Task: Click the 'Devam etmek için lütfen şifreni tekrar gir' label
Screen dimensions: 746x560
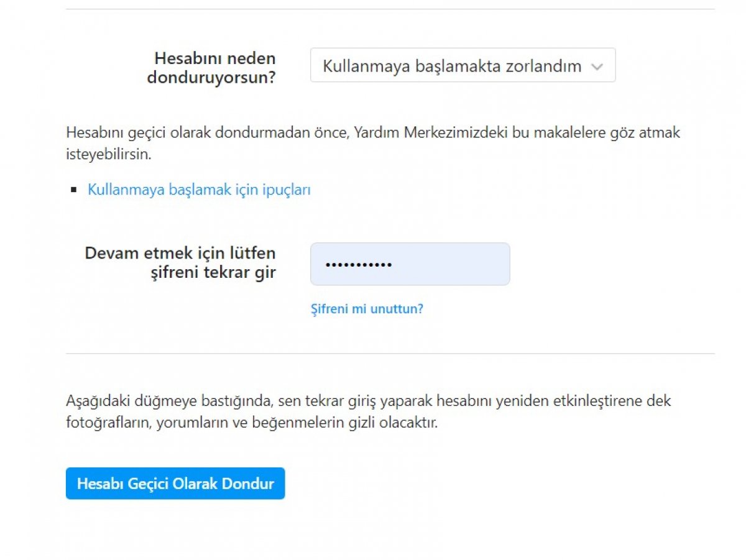Action: (x=180, y=263)
